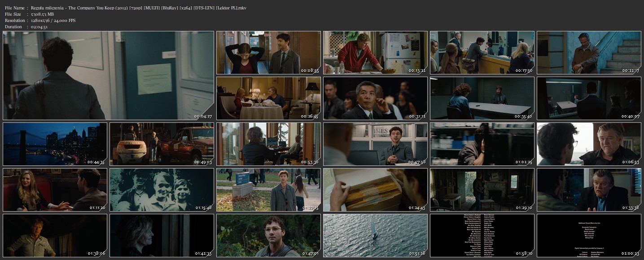644x260 pixels.
Task: Click the File Size label
Action: 13,14
